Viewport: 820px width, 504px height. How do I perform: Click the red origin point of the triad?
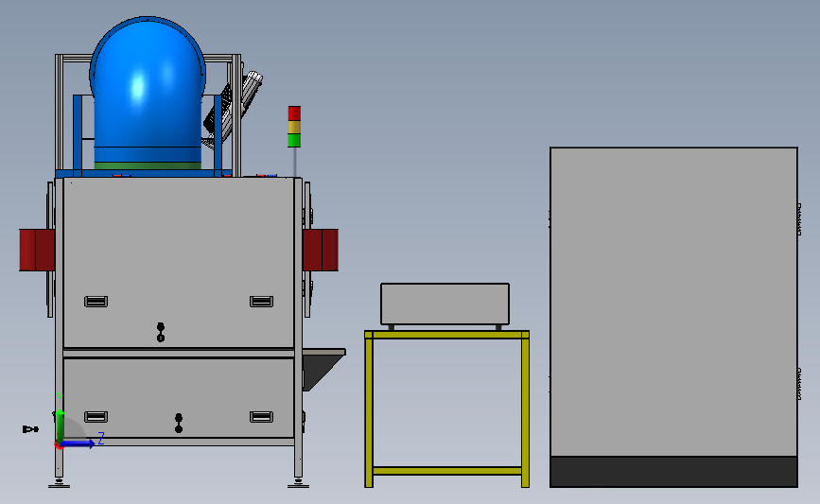[x=59, y=445]
